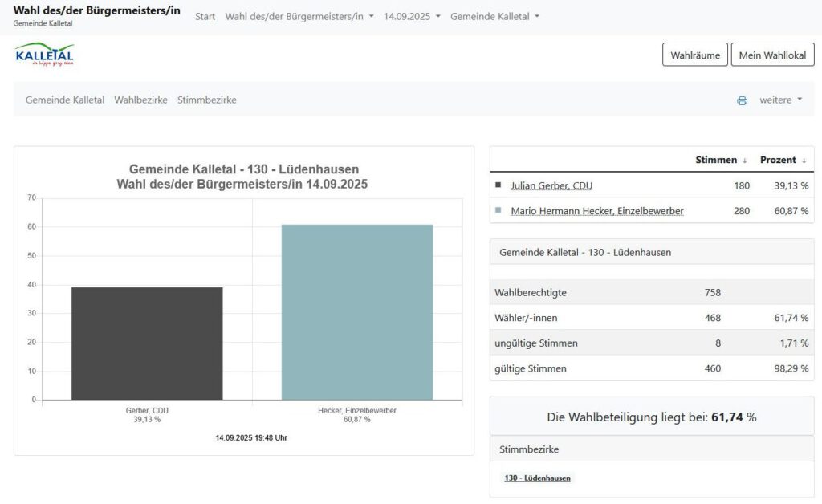Click the Prozent column header
The width and height of the screenshot is (822, 504).
(778, 160)
